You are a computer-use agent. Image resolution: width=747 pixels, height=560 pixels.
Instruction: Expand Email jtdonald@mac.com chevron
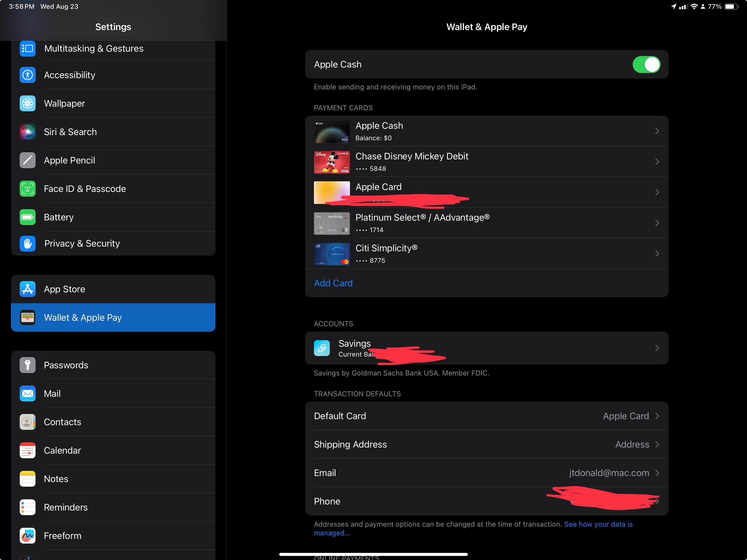coord(657,473)
